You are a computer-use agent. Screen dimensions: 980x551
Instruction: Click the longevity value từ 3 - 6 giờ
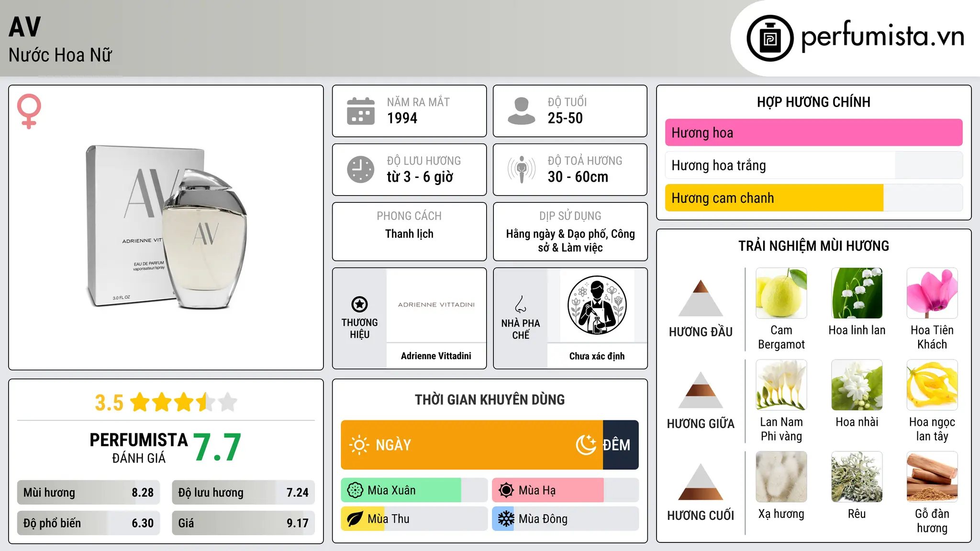click(x=420, y=177)
